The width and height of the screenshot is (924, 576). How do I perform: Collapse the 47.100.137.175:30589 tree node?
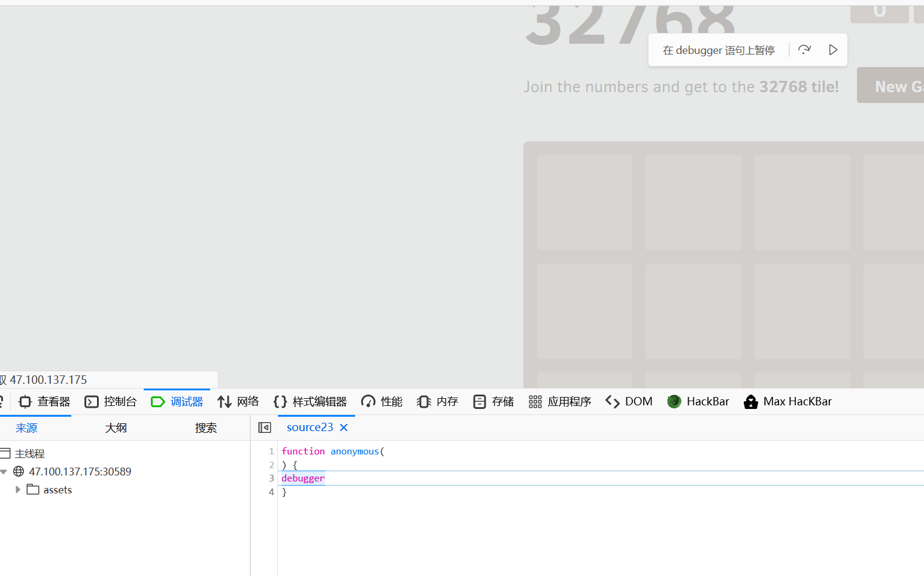tap(4, 472)
